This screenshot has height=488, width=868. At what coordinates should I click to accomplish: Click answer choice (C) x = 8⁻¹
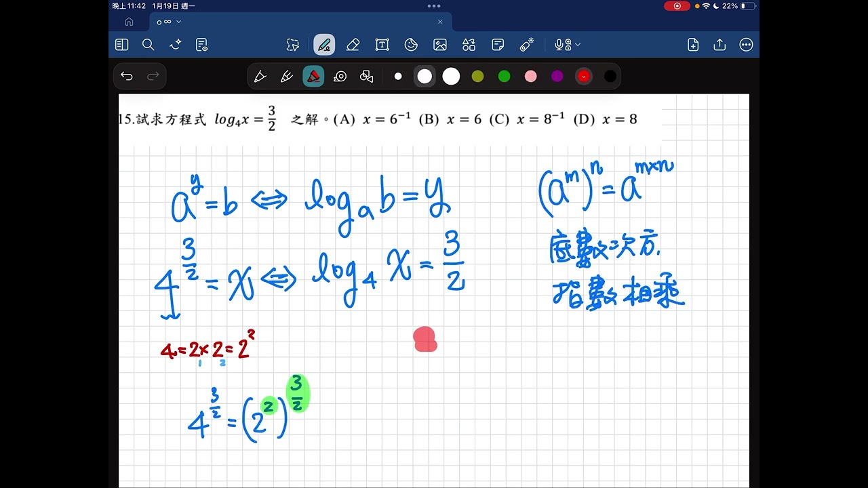point(528,119)
